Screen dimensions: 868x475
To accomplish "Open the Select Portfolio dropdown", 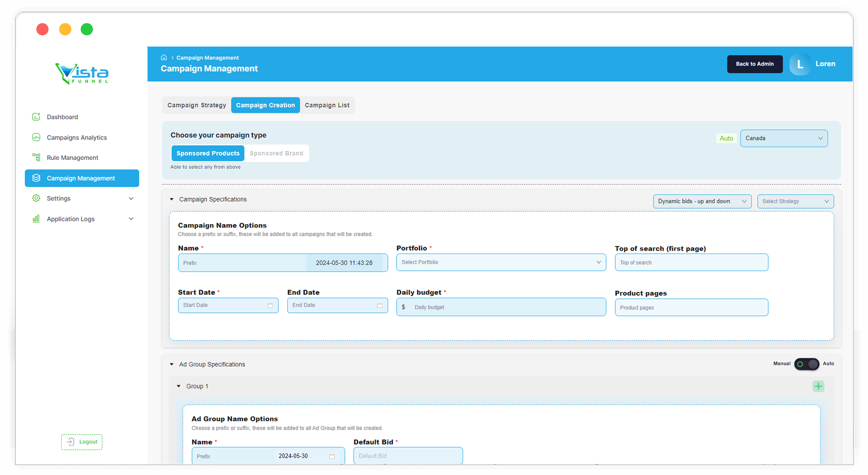I will [501, 262].
